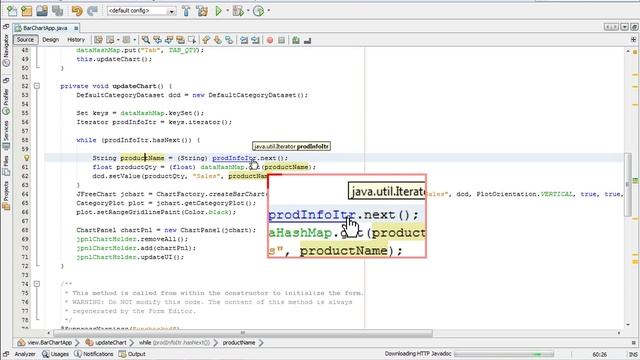The width and height of the screenshot is (640, 360).
Task: Open the Navigator side panel
Action: tap(6, 50)
